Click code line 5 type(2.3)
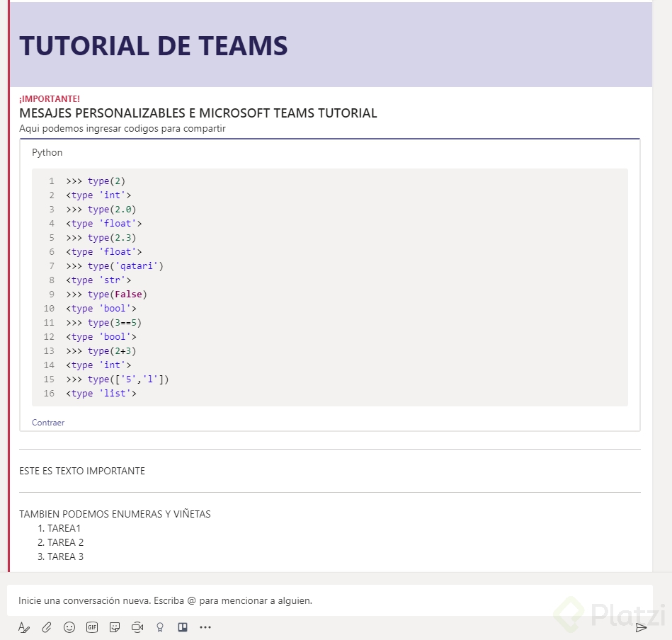 (x=101, y=238)
